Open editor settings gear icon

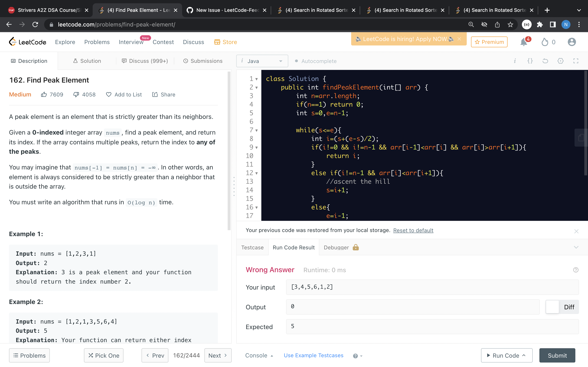click(560, 61)
